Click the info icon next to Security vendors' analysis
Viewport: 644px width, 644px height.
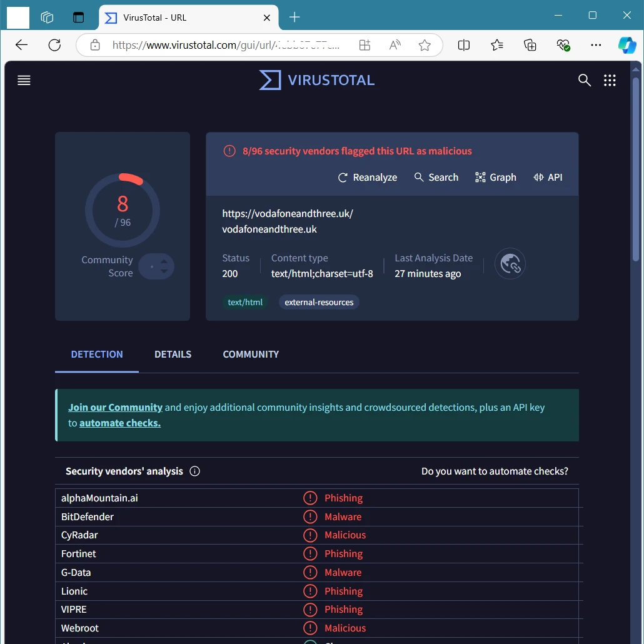194,471
